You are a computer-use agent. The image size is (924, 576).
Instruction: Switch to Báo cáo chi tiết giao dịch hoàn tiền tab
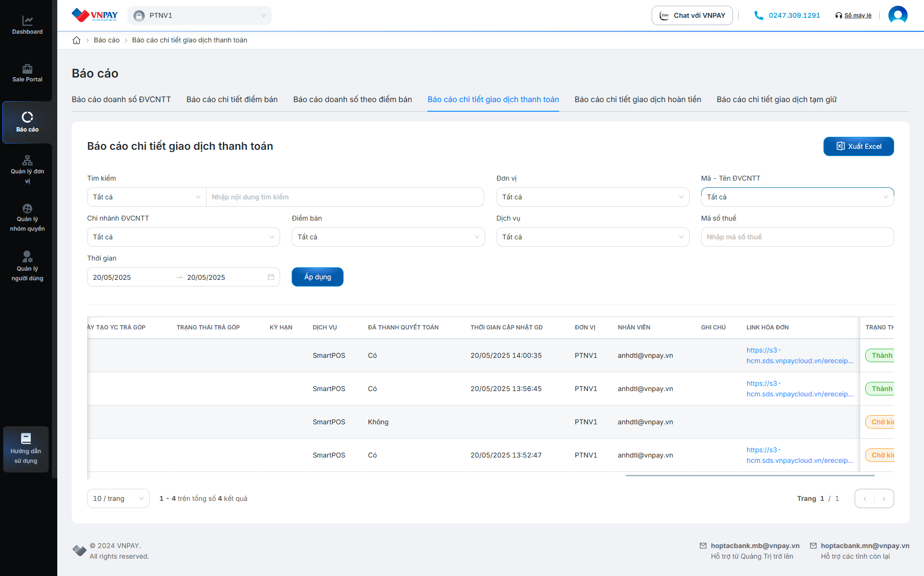coord(638,99)
